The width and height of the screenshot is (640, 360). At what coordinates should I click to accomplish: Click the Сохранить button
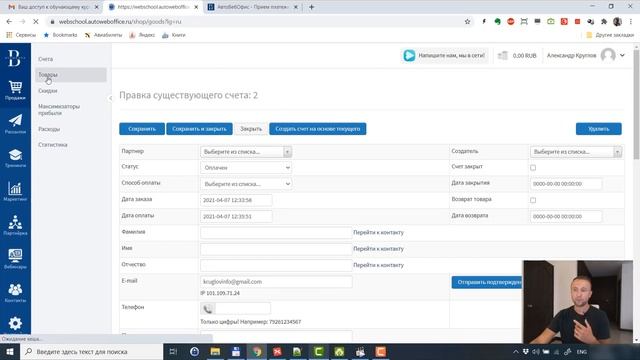point(142,129)
